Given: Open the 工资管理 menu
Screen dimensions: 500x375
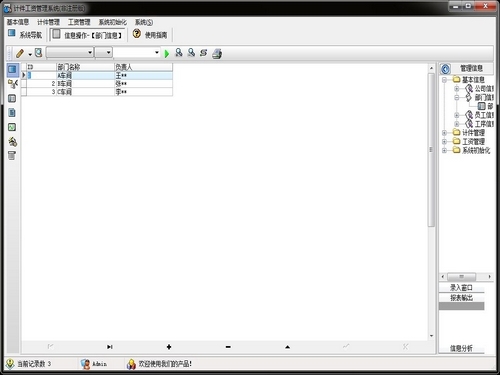Looking at the screenshot, I should tap(79, 22).
